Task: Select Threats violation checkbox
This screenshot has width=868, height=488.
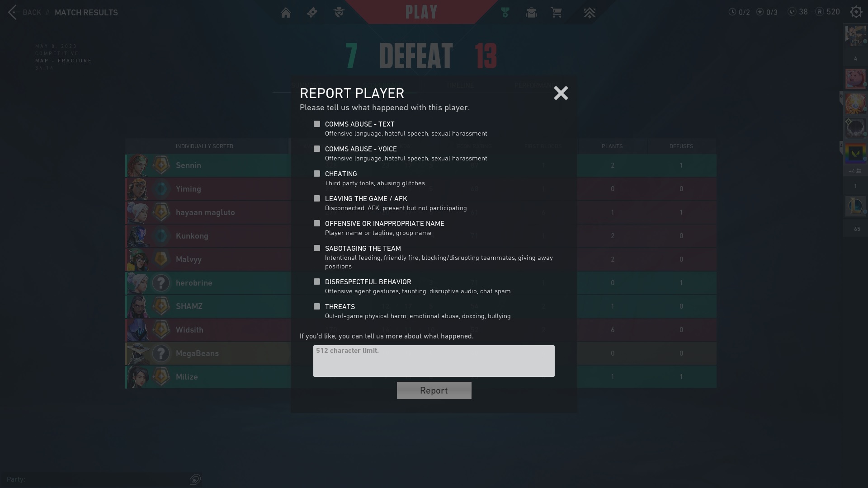Action: pyautogui.click(x=317, y=306)
